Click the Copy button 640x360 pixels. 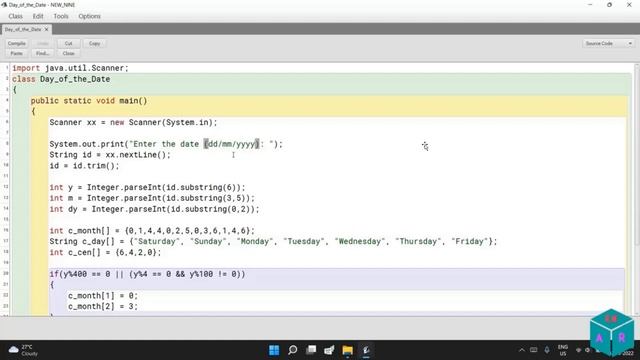tap(94, 43)
